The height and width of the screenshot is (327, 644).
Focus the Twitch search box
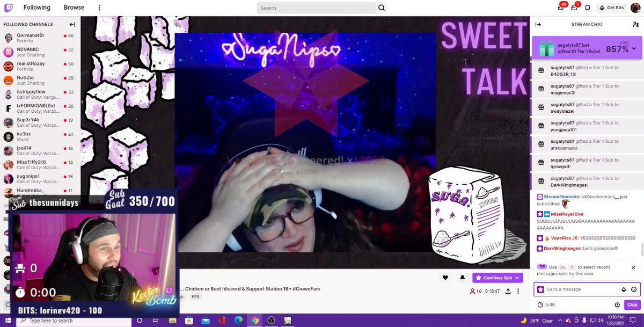(x=316, y=8)
